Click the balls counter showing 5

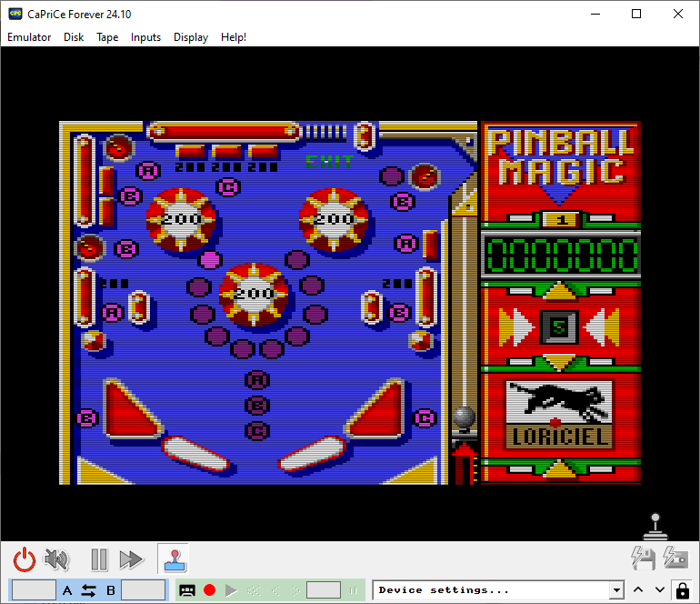tap(559, 327)
